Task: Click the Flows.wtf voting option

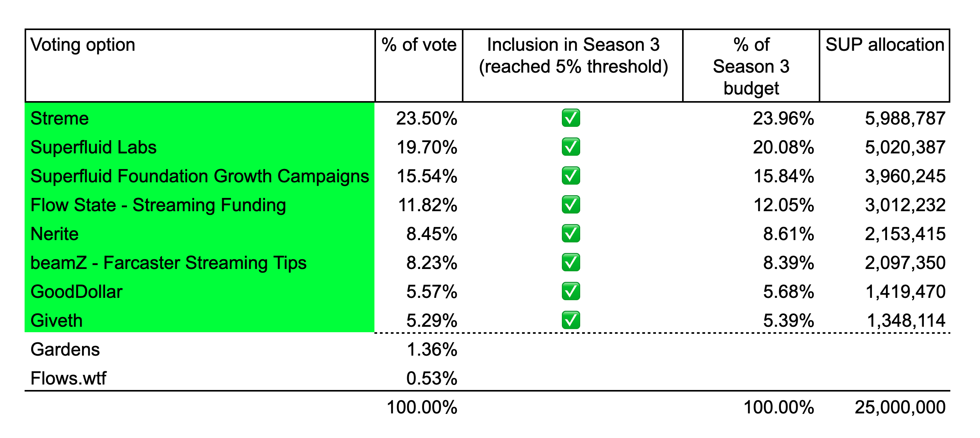Action: [x=68, y=378]
